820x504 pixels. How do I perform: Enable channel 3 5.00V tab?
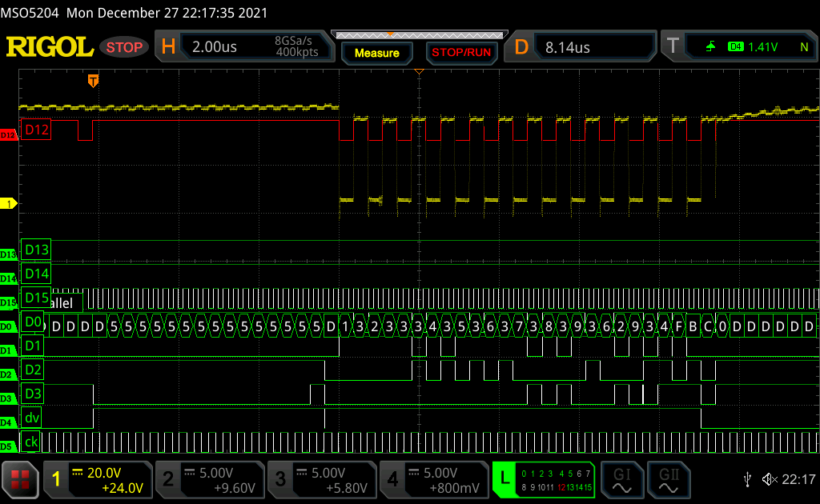coord(322,479)
